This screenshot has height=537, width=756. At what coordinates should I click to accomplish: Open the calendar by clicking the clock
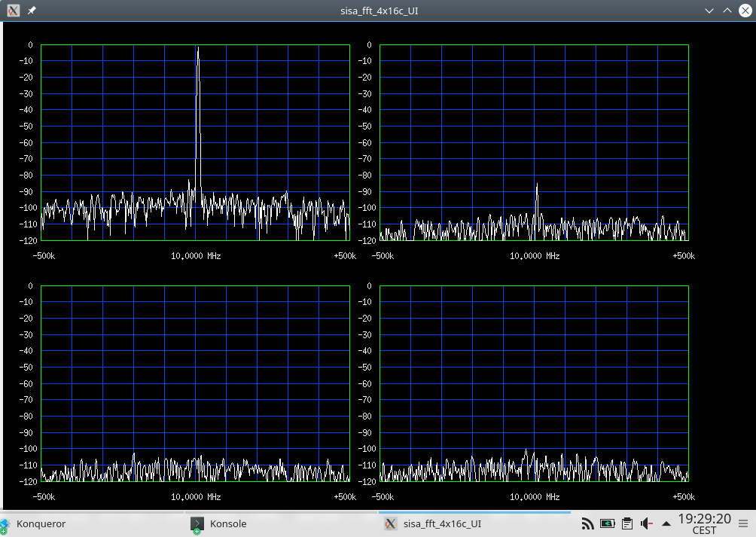706,523
